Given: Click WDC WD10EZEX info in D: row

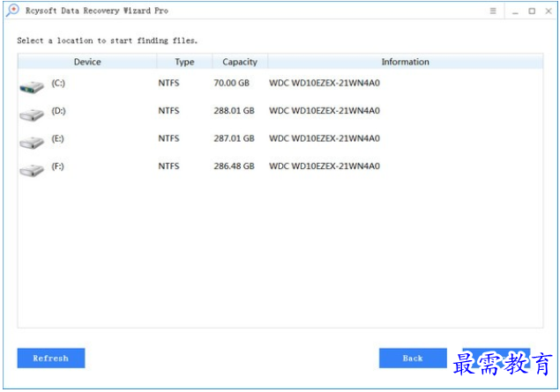Looking at the screenshot, I should coord(325,111).
